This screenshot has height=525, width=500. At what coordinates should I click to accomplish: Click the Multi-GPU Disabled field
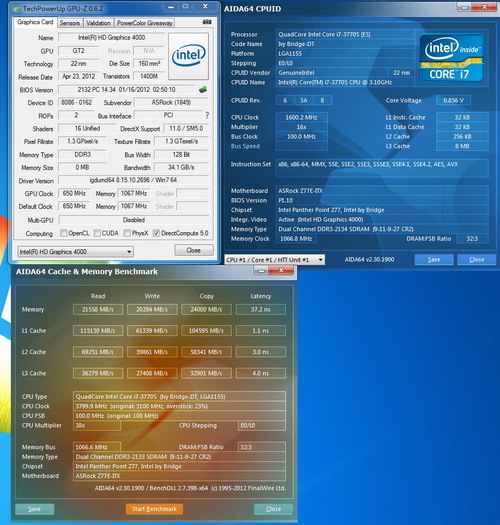(134, 220)
